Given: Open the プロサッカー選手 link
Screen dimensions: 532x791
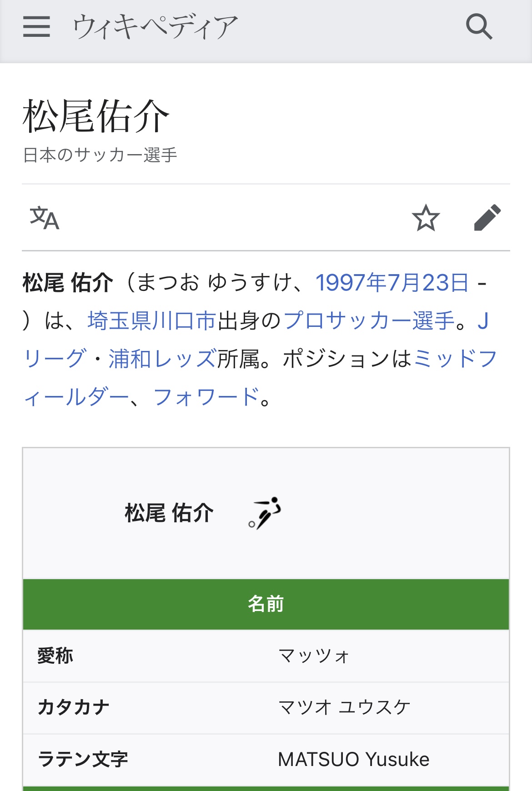Looking at the screenshot, I should coord(369,321).
